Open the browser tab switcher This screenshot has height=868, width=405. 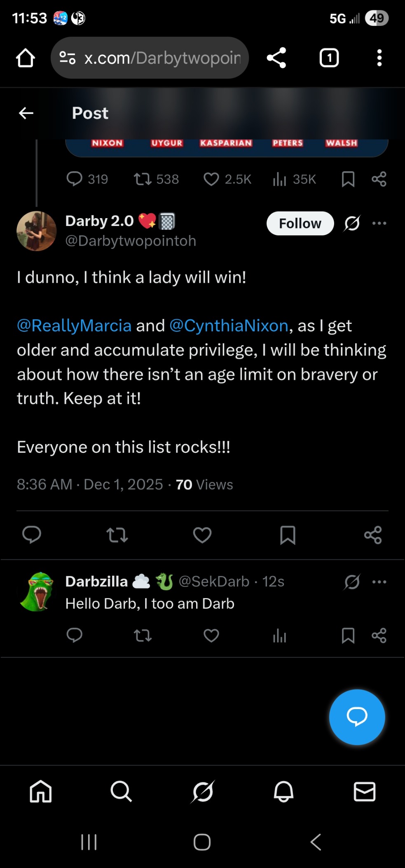pyautogui.click(x=329, y=58)
